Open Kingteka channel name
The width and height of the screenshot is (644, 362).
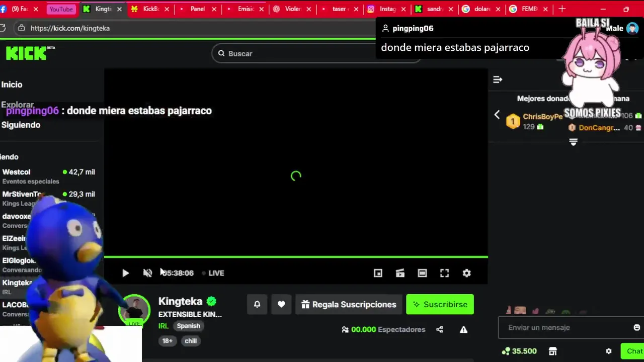(180, 301)
